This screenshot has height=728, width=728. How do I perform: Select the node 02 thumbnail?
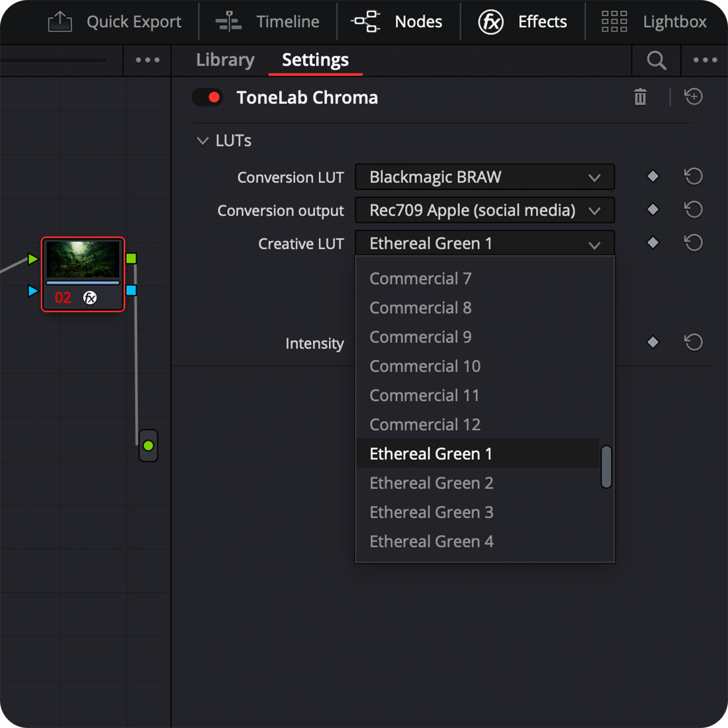[83, 259]
